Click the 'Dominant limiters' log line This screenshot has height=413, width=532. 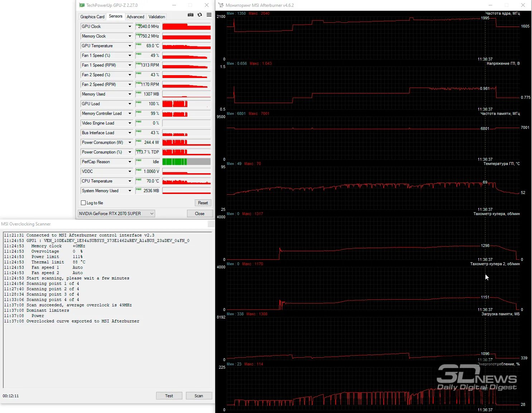click(37, 311)
